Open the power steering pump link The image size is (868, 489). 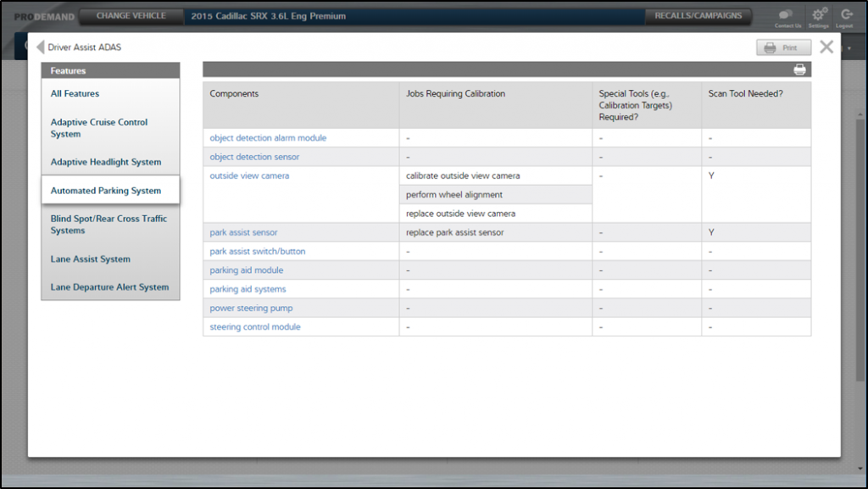pyautogui.click(x=251, y=308)
